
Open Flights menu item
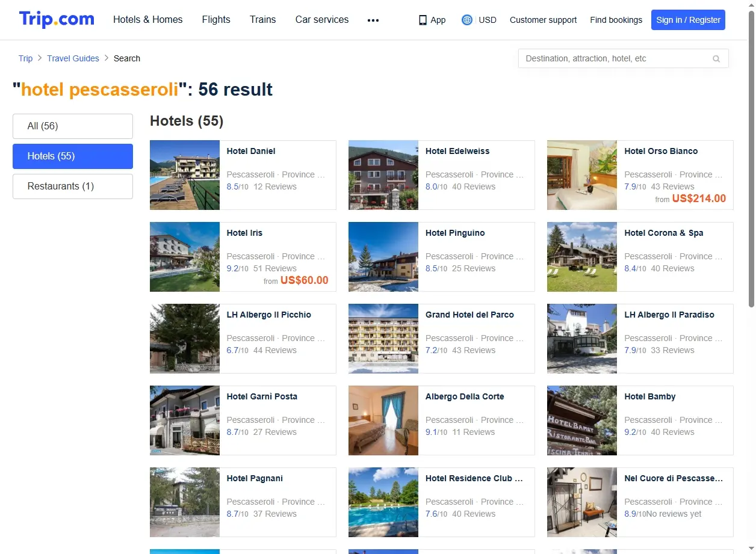[x=216, y=19]
